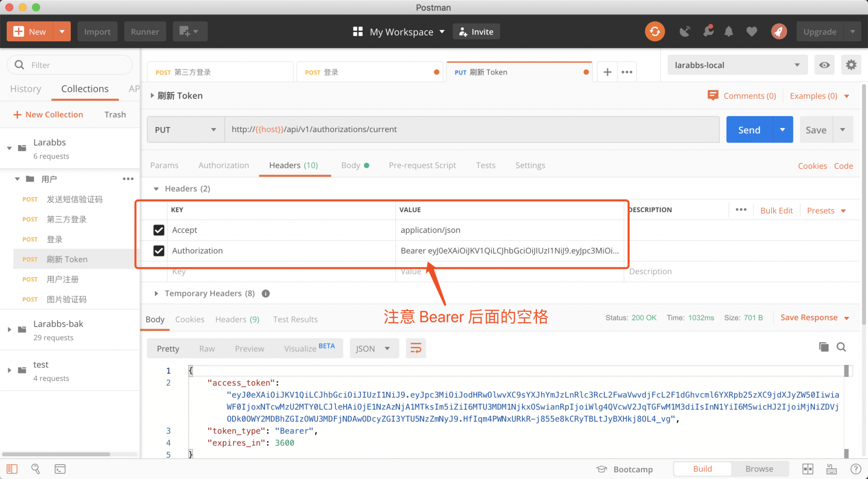This screenshot has height=479, width=868.
Task: Click the sidebar horizontal scrollbar
Action: [56, 454]
